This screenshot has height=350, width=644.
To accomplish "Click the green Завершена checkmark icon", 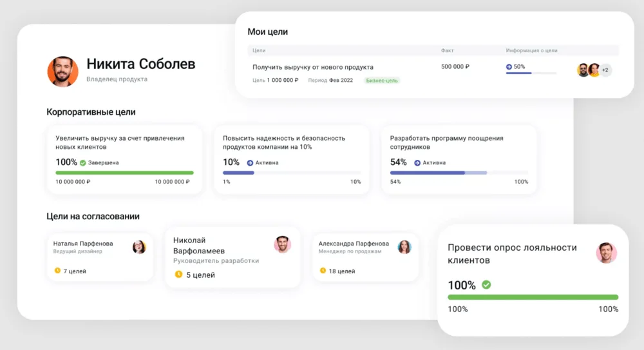I will pyautogui.click(x=83, y=163).
